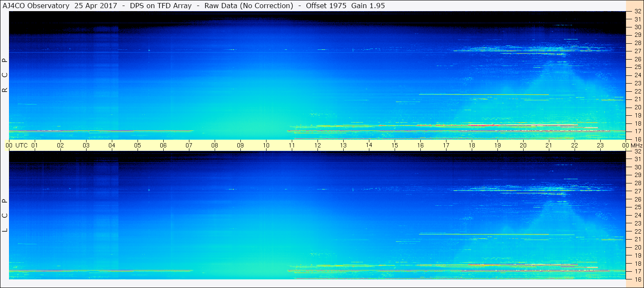Select the 06 hour tick on time axis

pos(163,145)
